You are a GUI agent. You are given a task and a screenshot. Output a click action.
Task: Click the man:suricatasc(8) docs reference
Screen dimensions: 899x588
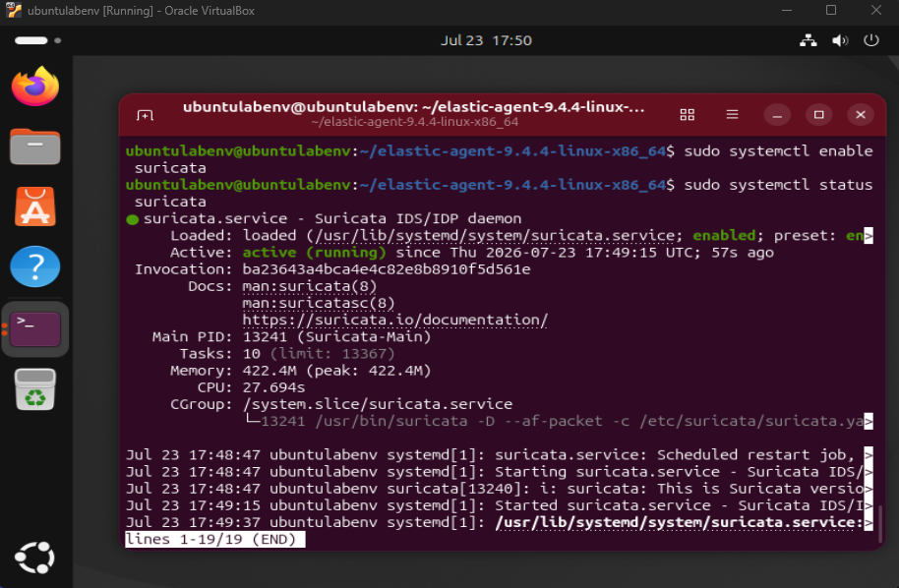click(x=319, y=303)
